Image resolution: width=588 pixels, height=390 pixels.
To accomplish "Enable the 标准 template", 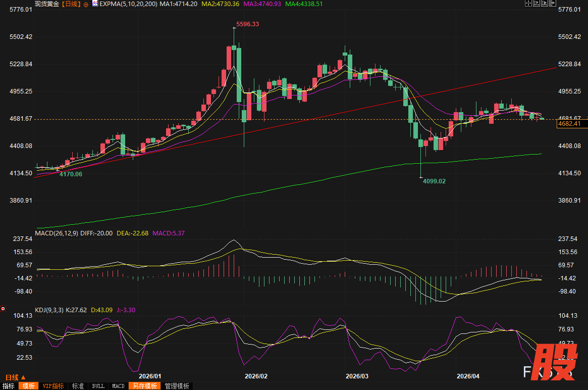I will pyautogui.click(x=78, y=386).
